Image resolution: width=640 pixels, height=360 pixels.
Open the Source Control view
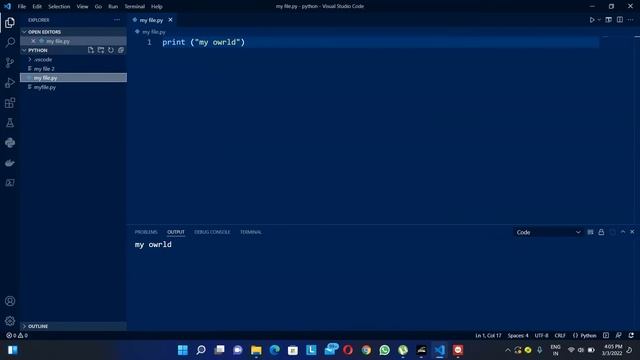(10, 62)
